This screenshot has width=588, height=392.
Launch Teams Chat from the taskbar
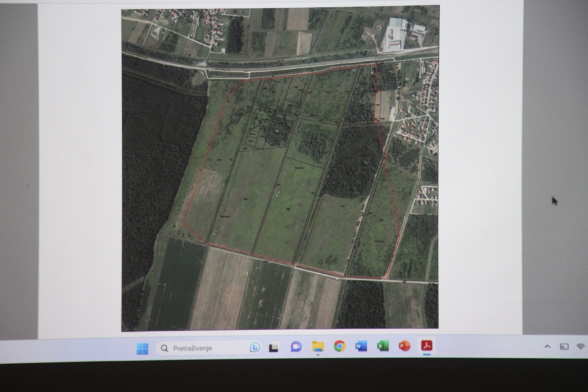(x=296, y=347)
